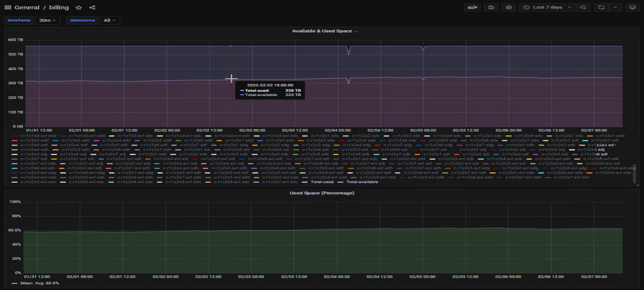Toggle the Mean series in the legend
The image size is (644, 290).
coord(27,283)
